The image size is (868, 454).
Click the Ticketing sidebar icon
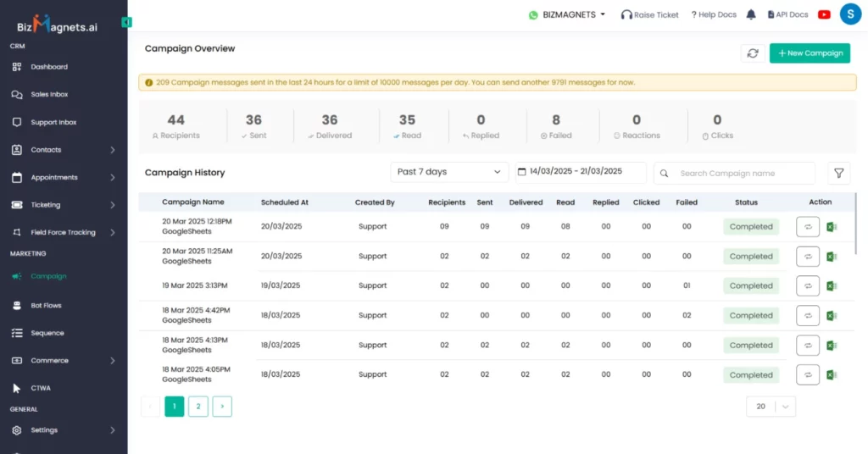click(x=17, y=205)
